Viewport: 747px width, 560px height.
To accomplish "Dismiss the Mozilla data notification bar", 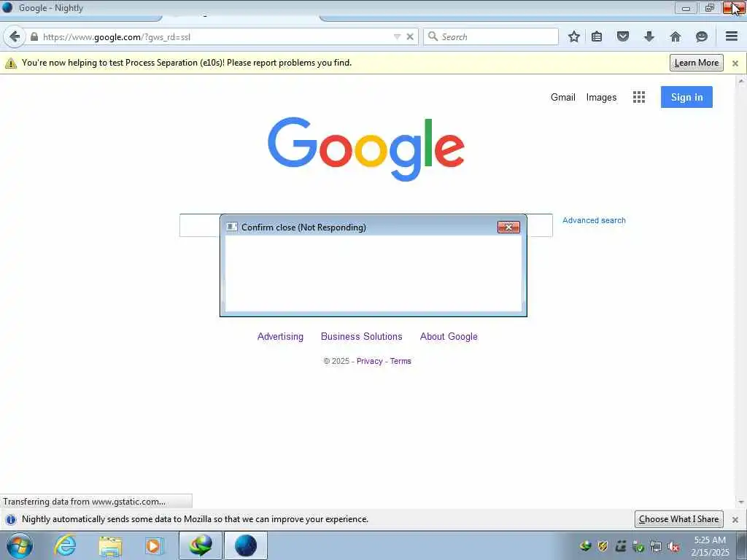I will point(735,519).
